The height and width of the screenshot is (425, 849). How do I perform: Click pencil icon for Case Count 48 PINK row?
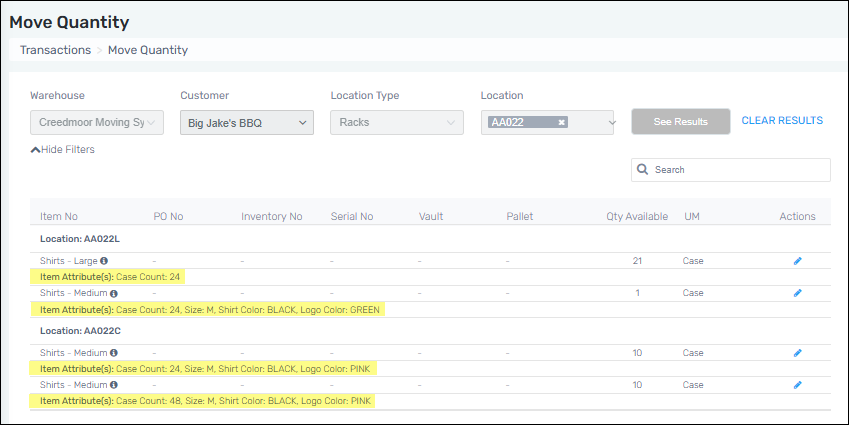click(x=798, y=385)
